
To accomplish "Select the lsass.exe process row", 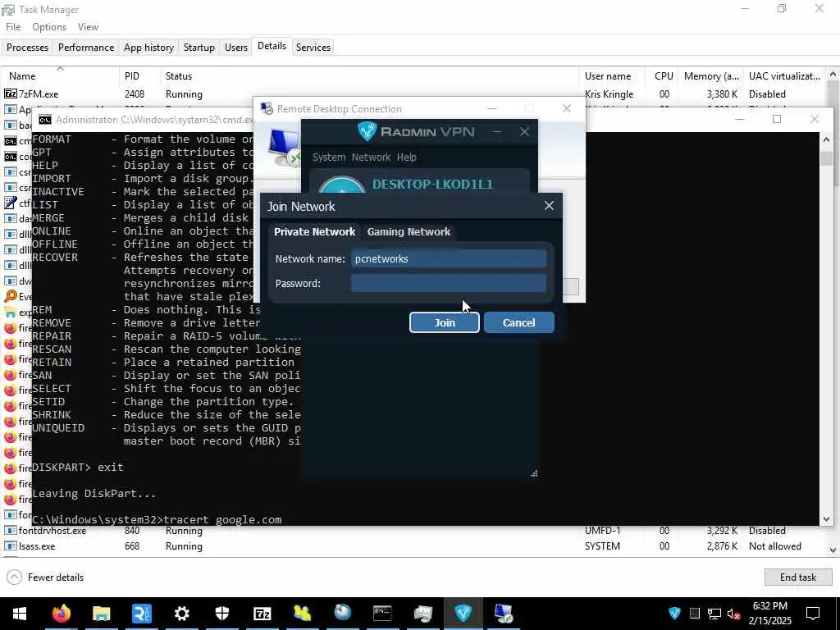I will (x=413, y=546).
